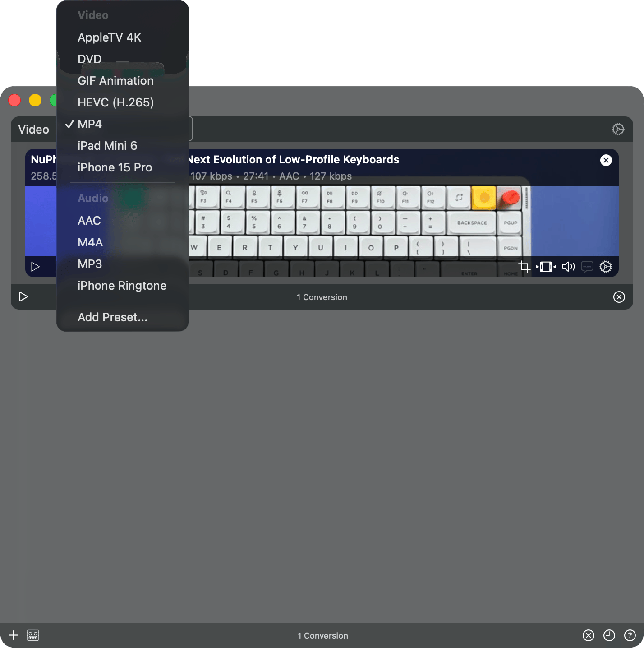This screenshot has height=648, width=644.
Task: Select MP3 audio format
Action: [x=90, y=264]
